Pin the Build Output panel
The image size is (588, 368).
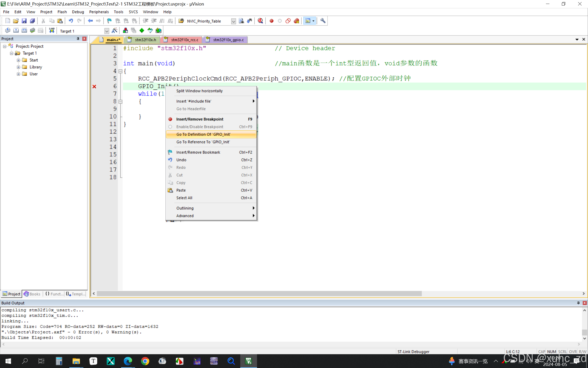(x=578, y=303)
